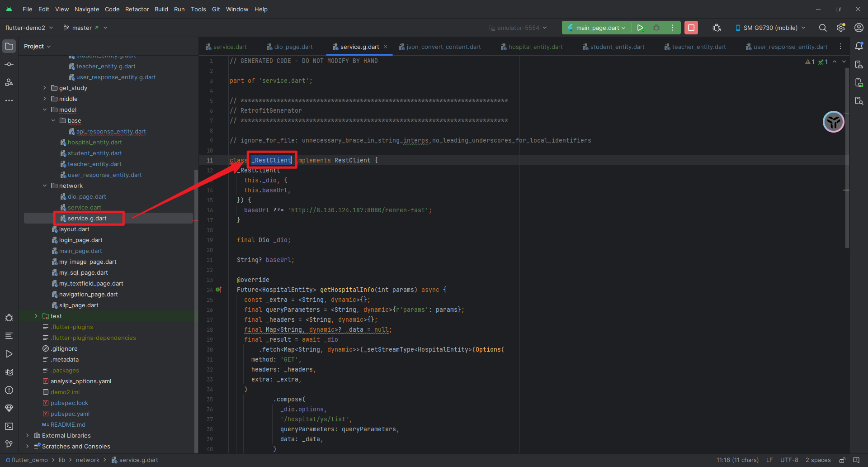This screenshot has height=467, width=868.
Task: Open the floating AI assistant icon
Action: (834, 122)
